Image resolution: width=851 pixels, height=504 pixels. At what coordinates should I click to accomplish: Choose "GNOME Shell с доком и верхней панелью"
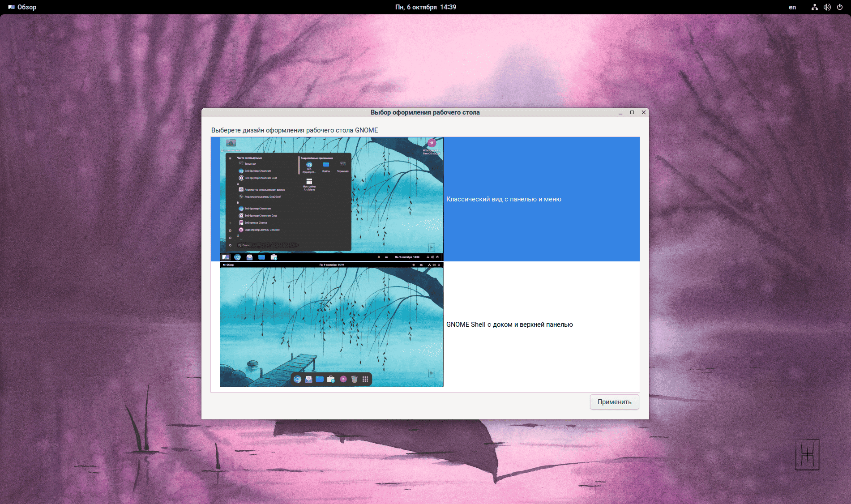pos(509,325)
